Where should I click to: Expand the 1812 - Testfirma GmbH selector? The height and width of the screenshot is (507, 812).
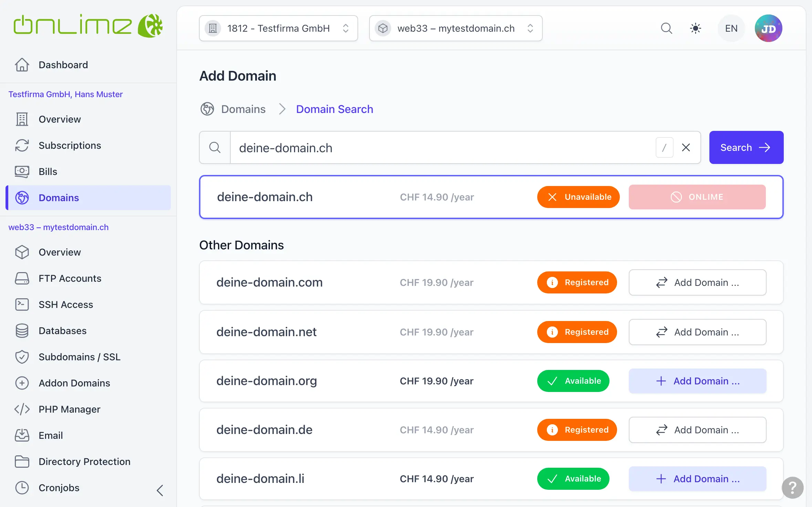[x=278, y=28]
